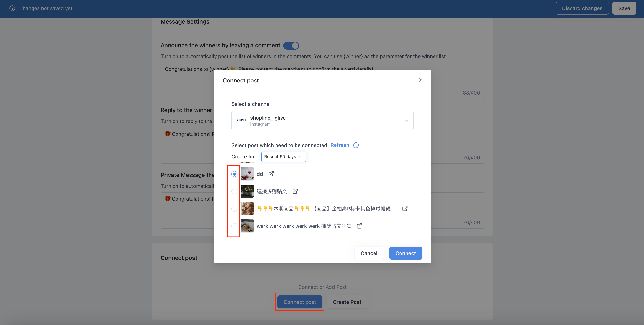
Task: Click the '88/400' character counter
Action: [471, 93]
